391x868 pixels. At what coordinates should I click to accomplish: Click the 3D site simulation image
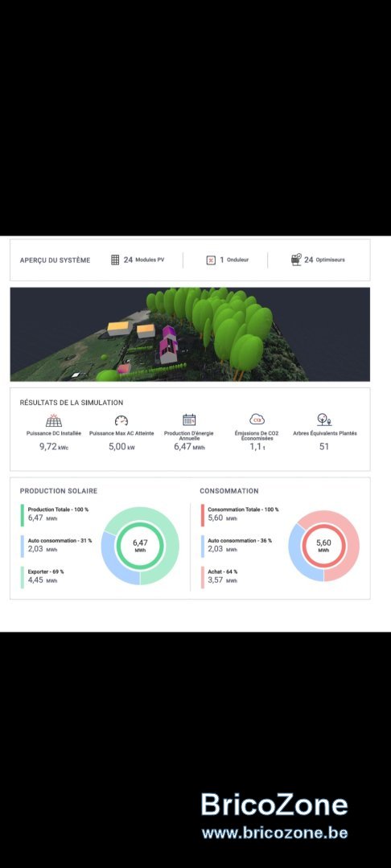pos(190,334)
